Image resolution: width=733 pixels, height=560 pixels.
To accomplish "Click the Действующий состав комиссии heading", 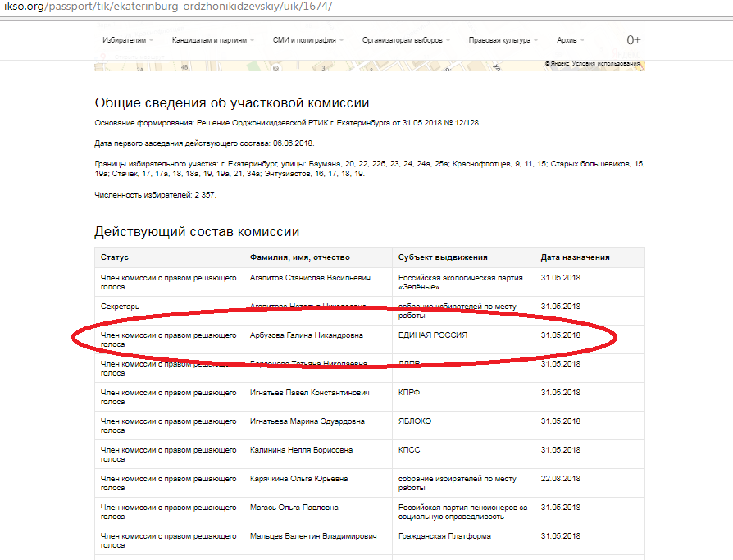I will click(x=197, y=232).
